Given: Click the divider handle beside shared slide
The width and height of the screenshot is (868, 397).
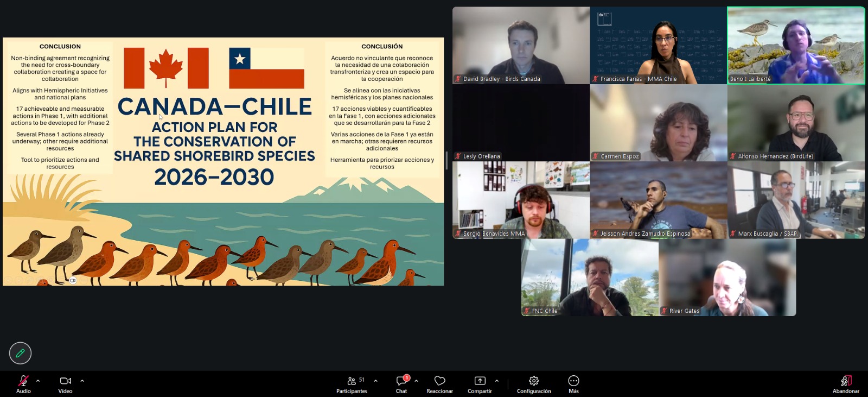Looking at the screenshot, I should point(446,161).
